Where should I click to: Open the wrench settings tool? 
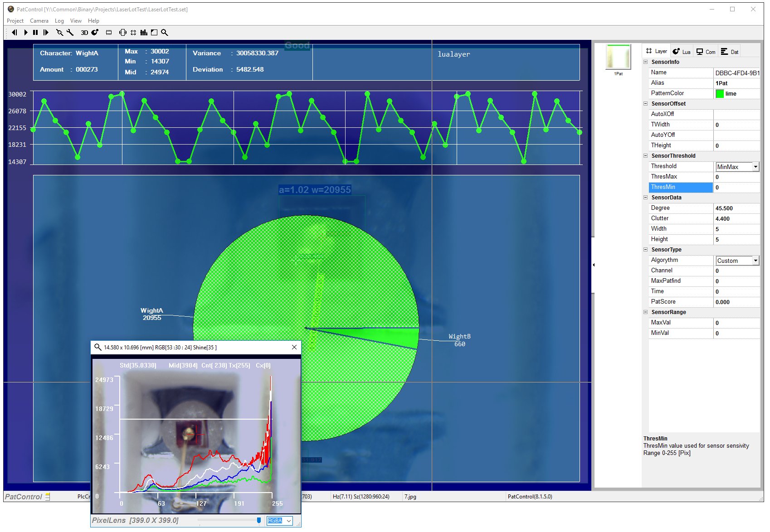tap(70, 33)
